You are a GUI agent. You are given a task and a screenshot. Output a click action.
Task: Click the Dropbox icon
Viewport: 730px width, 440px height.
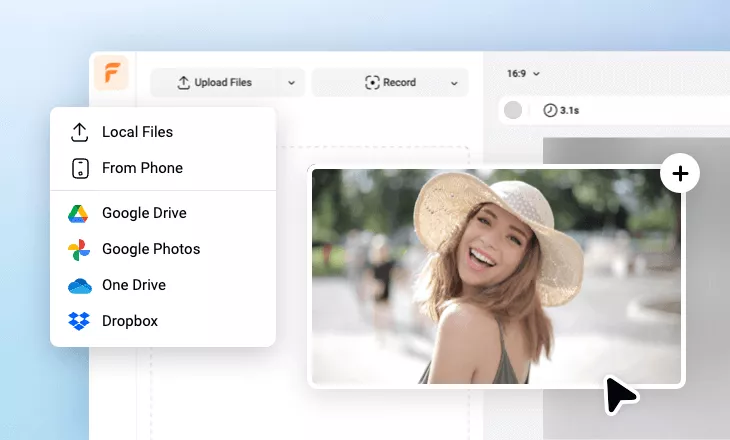(79, 321)
